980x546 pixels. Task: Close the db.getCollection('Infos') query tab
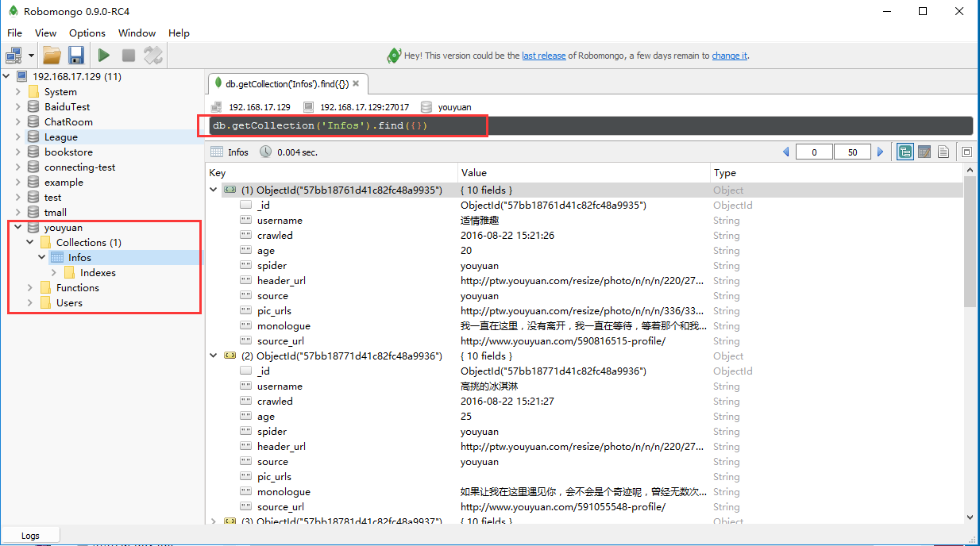coord(356,83)
